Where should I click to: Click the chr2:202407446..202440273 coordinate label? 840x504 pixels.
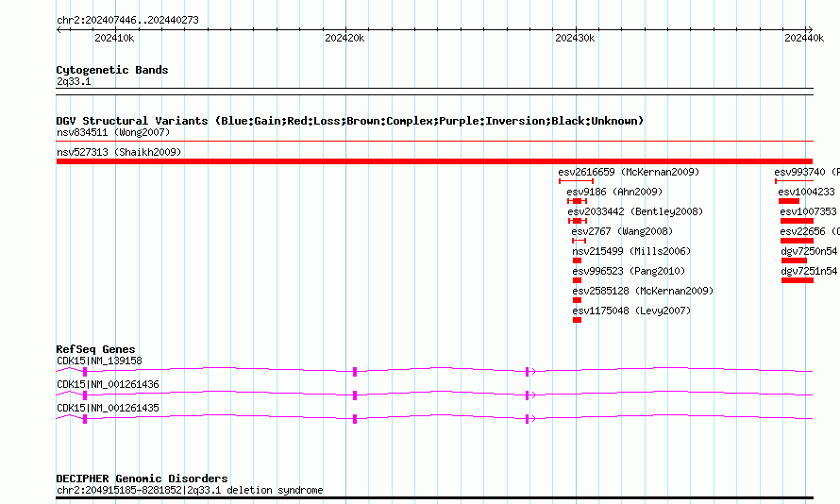point(127,20)
